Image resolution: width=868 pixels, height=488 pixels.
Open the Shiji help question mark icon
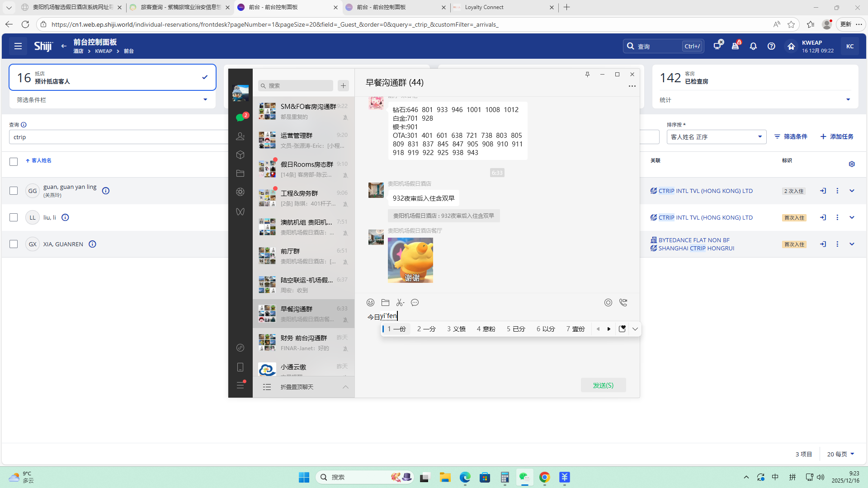pos(771,46)
